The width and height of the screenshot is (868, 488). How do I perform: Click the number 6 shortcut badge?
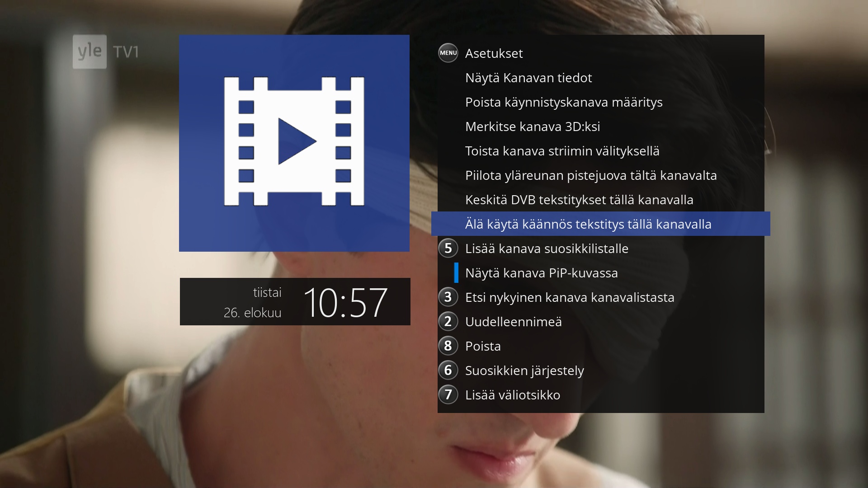click(x=448, y=370)
